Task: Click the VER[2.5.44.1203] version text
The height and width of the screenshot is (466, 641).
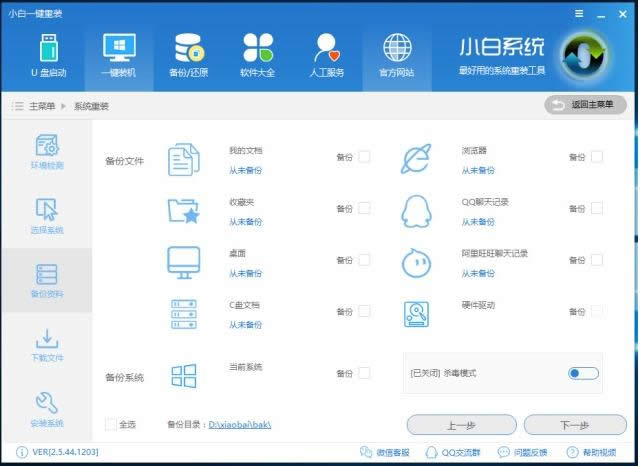Action: 65,452
